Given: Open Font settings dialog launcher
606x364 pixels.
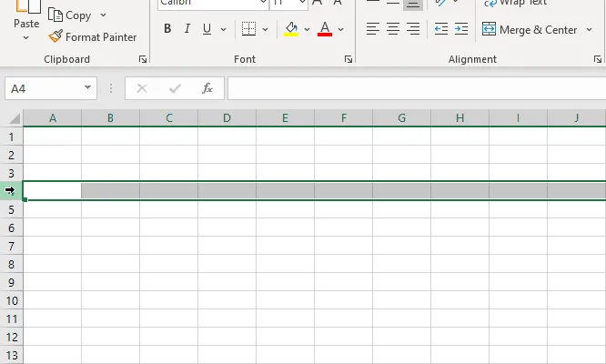Looking at the screenshot, I should point(348,59).
